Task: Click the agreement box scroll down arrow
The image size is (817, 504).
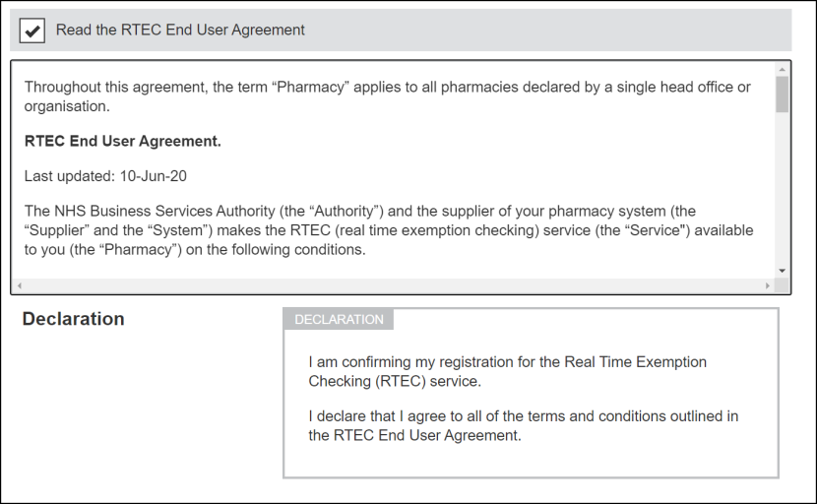Action: pos(782,270)
